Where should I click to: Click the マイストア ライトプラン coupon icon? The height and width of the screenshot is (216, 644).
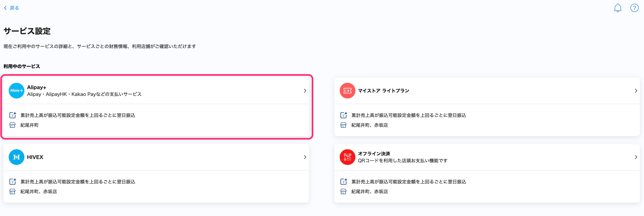click(347, 91)
